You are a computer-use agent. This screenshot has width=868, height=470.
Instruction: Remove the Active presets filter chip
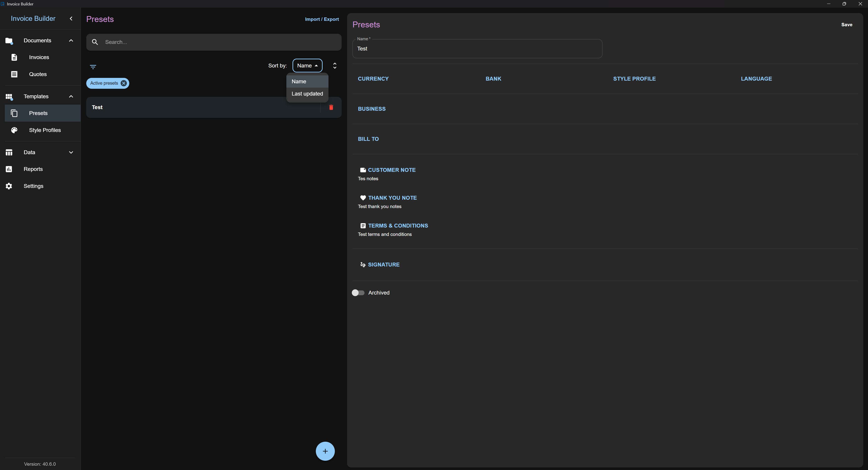click(x=124, y=83)
